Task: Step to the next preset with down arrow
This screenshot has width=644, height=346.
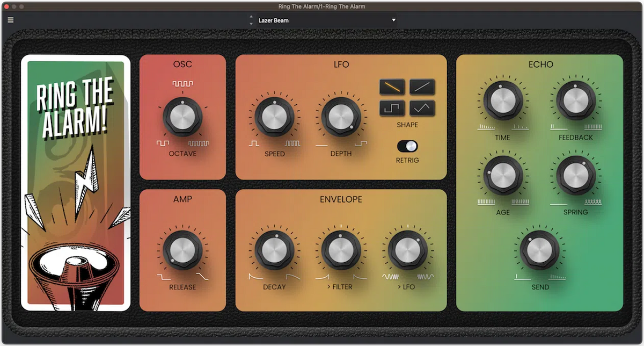Action: [251, 24]
